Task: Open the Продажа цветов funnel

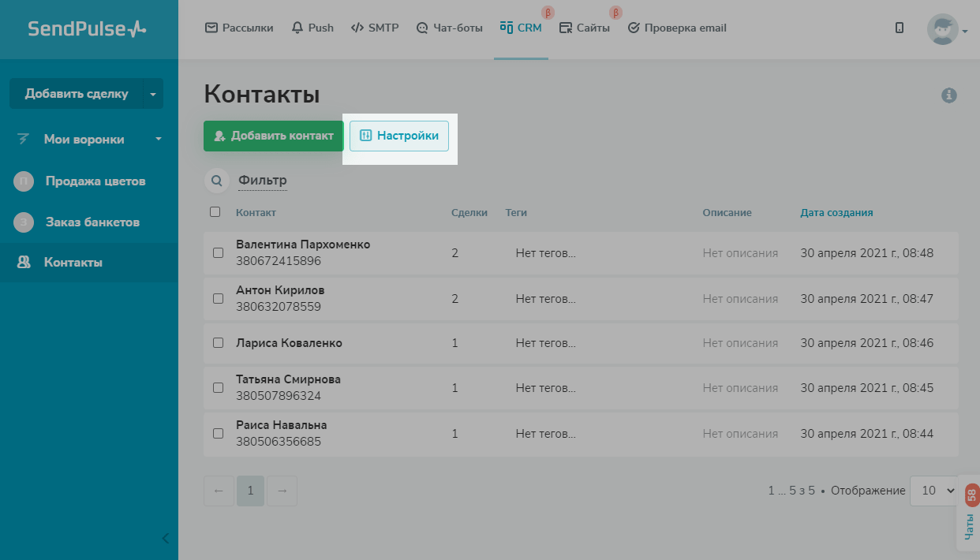Action: pyautogui.click(x=95, y=181)
